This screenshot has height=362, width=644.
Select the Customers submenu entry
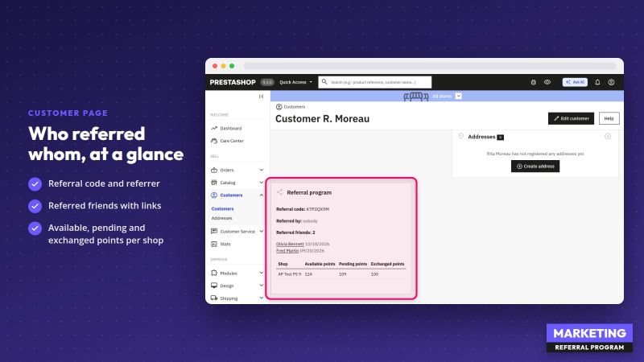pos(222,209)
